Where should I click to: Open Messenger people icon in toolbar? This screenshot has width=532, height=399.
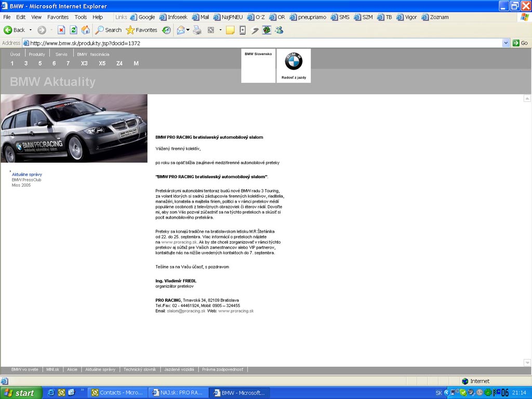[279, 30]
